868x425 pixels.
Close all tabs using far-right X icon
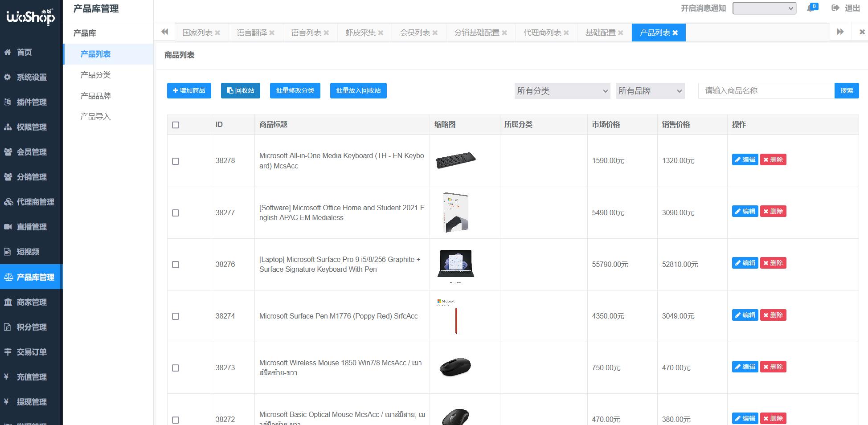861,32
